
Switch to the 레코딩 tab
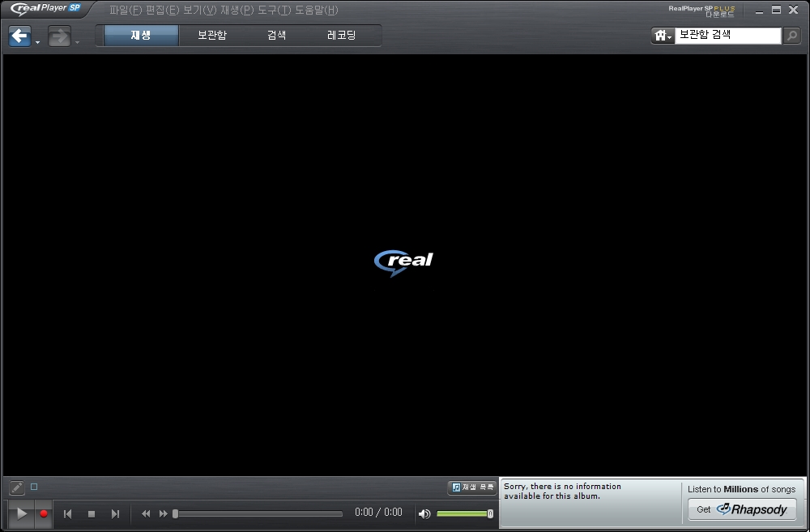[x=342, y=35]
